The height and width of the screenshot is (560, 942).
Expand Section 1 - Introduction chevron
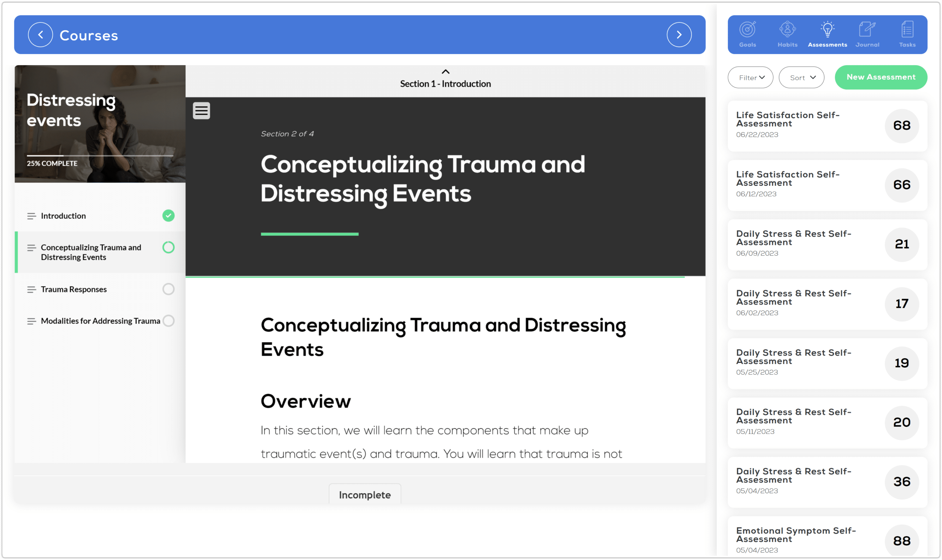(445, 72)
